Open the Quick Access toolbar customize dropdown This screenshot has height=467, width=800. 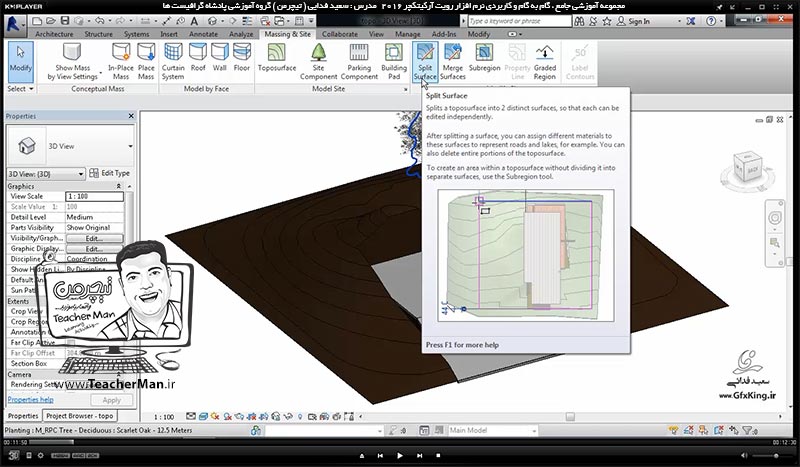click(x=311, y=21)
